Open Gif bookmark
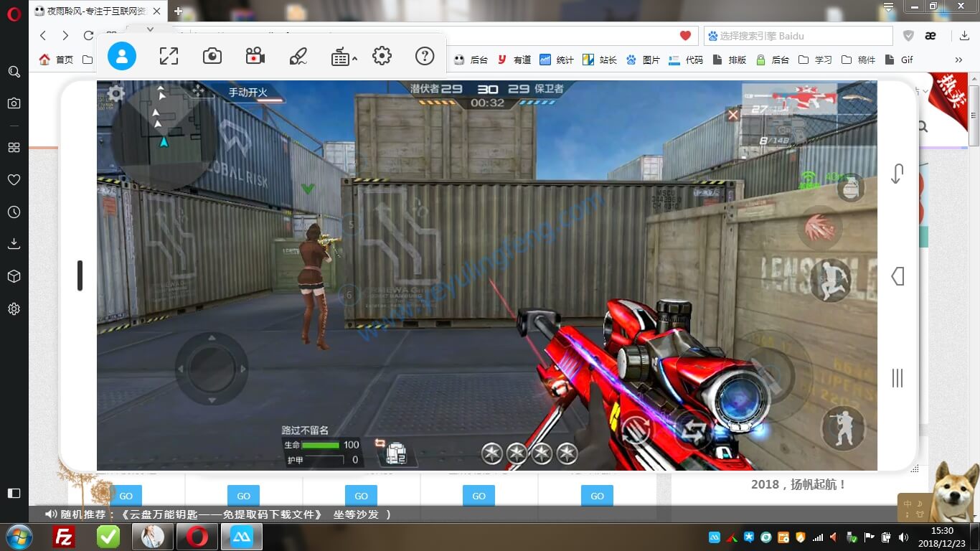 pos(899,60)
